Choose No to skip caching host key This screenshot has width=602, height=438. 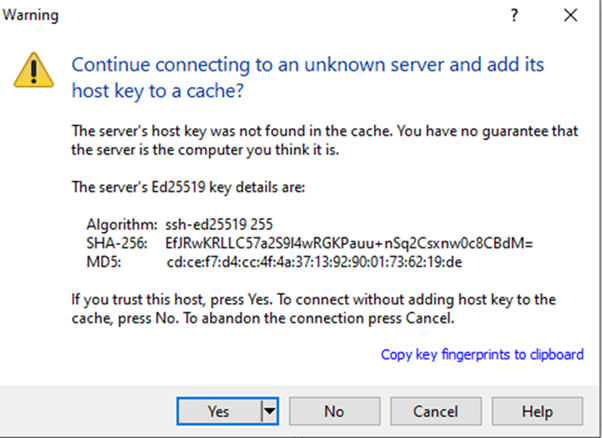(334, 412)
